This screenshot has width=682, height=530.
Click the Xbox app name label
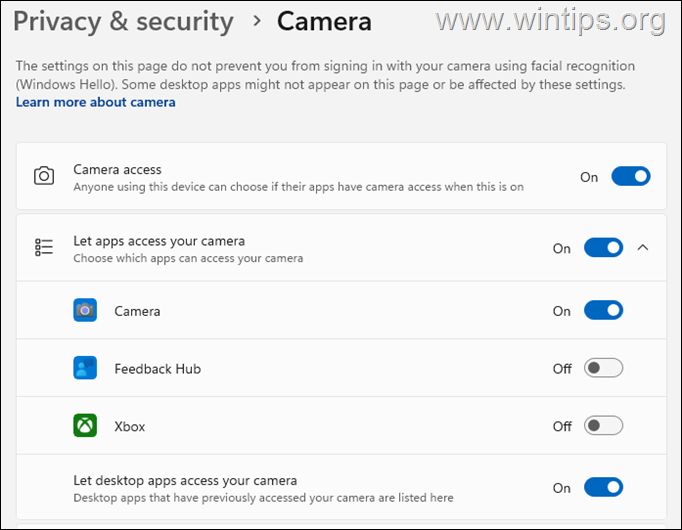click(x=130, y=427)
